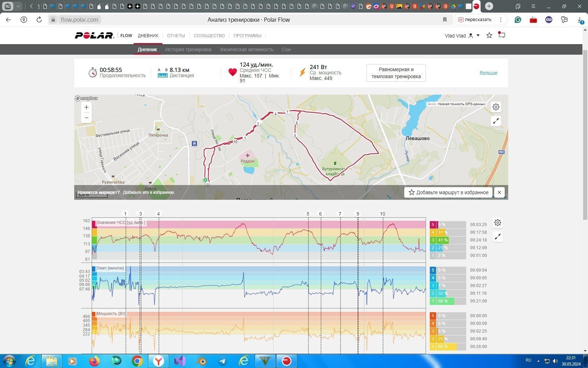The image size is (588, 368).
Task: Open the Grammarly extension icon
Action: click(x=518, y=20)
